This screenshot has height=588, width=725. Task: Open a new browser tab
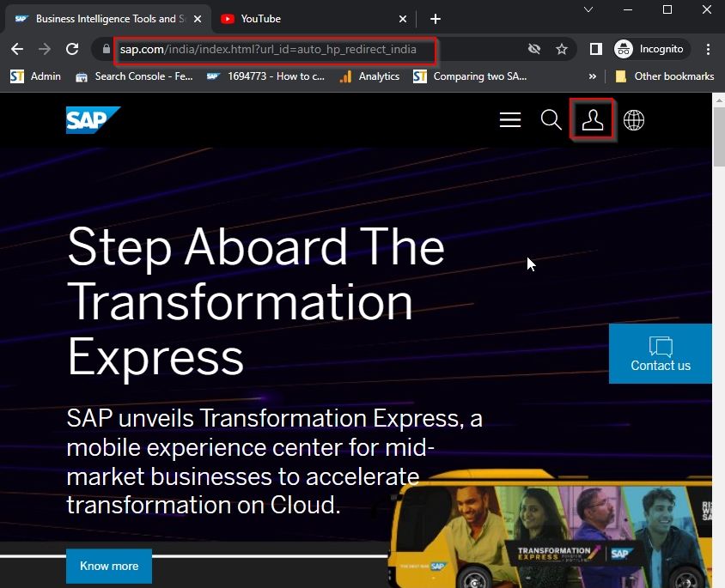pyautogui.click(x=436, y=19)
